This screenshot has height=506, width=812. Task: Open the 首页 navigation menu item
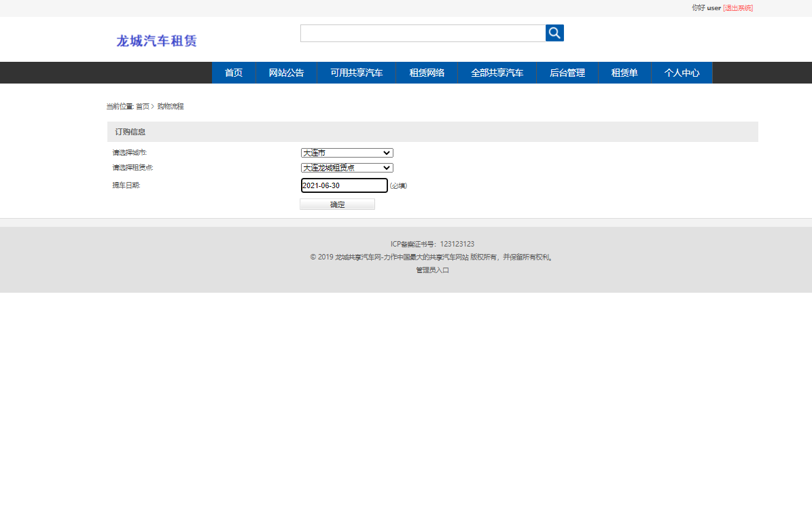[x=233, y=73]
